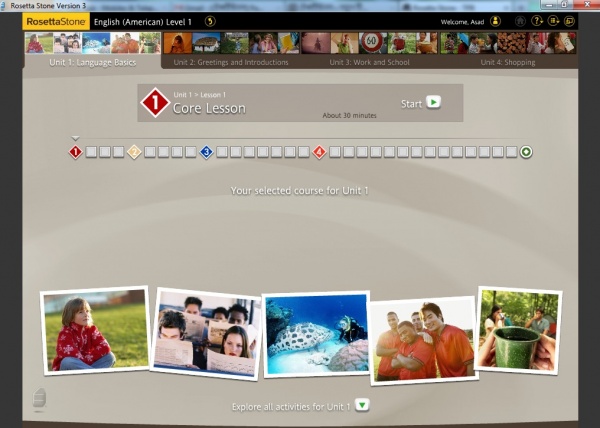
Task: Open the photo of child in red sweater
Action: click(x=95, y=330)
